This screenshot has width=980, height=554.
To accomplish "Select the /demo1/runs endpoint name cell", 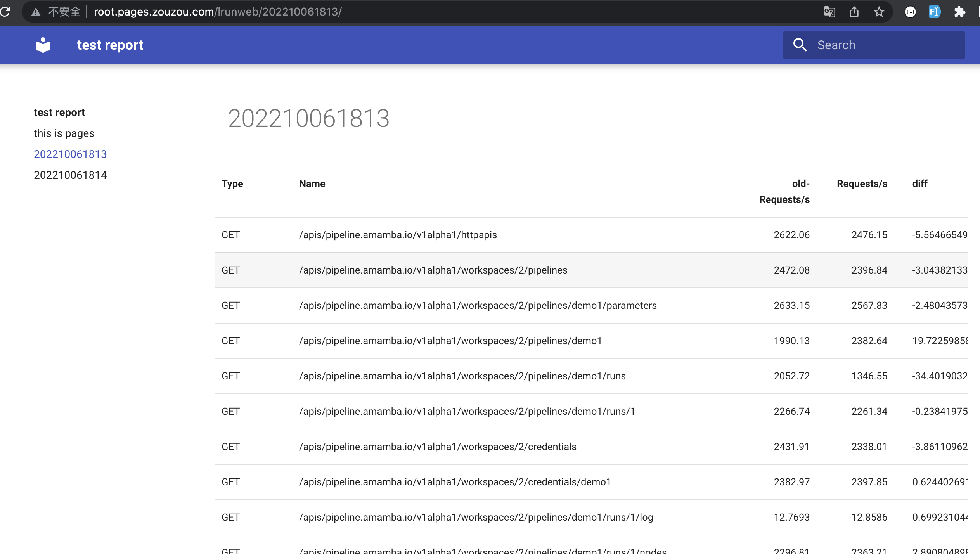I will (462, 376).
